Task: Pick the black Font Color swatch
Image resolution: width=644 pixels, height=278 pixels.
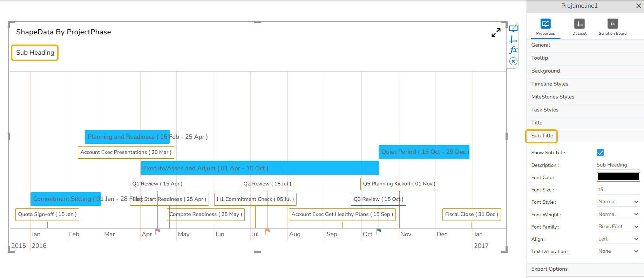Action: [x=618, y=177]
